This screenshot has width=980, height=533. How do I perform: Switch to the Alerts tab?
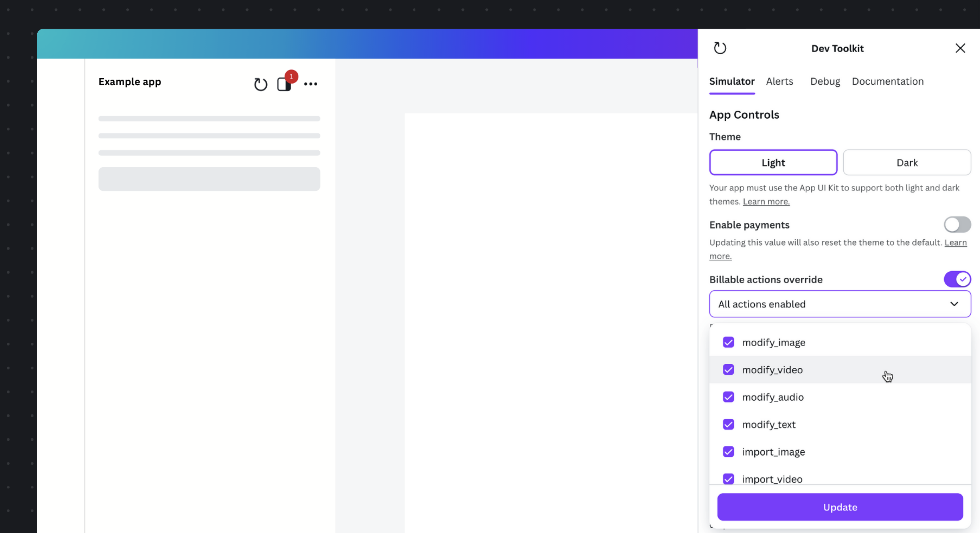tap(780, 81)
